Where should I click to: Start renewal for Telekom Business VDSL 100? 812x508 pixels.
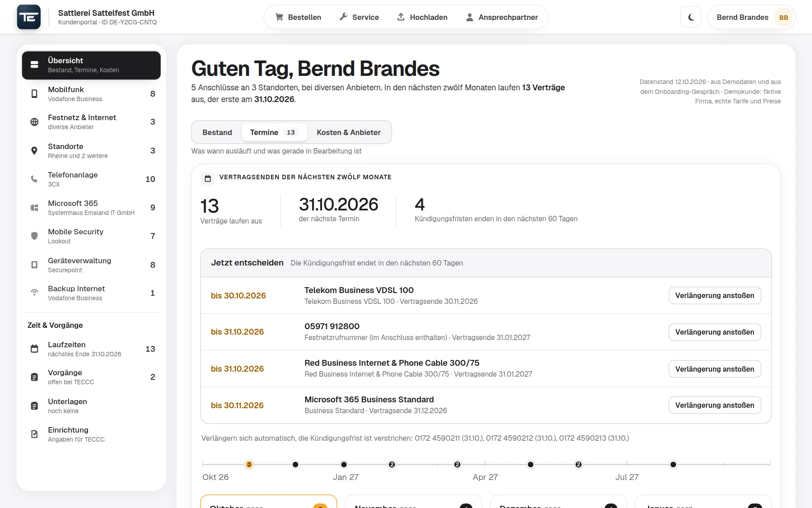715,296
